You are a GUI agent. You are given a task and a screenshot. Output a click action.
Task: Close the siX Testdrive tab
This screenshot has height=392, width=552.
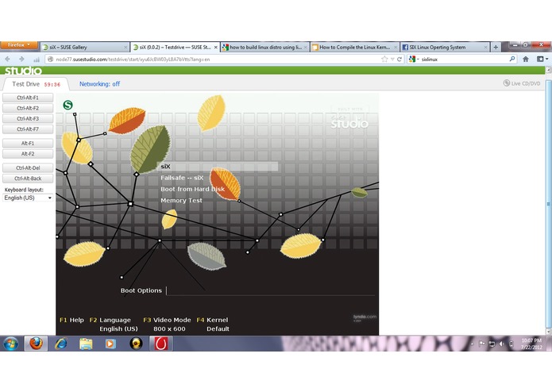(x=215, y=47)
